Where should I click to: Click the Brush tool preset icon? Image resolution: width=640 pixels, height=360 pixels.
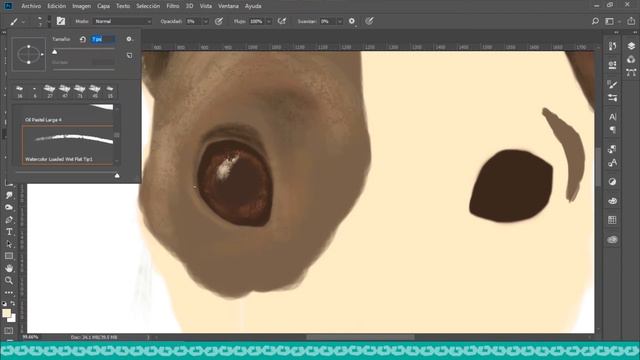14,21
